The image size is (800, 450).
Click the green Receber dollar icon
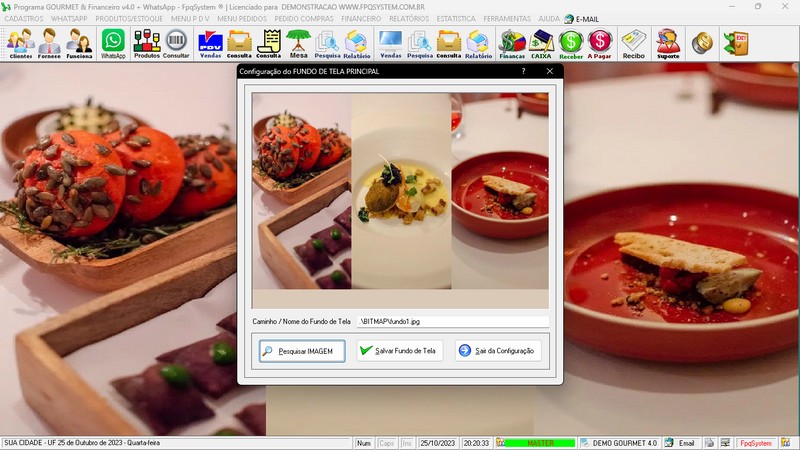pyautogui.click(x=571, y=44)
